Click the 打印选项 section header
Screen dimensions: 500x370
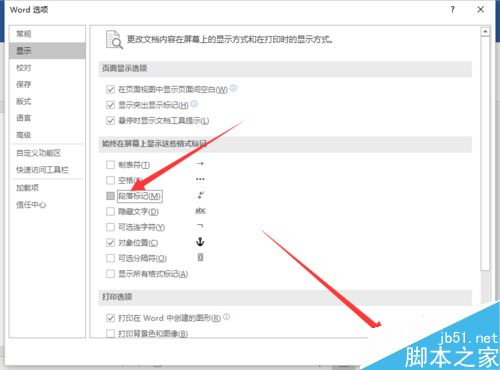(x=285, y=297)
